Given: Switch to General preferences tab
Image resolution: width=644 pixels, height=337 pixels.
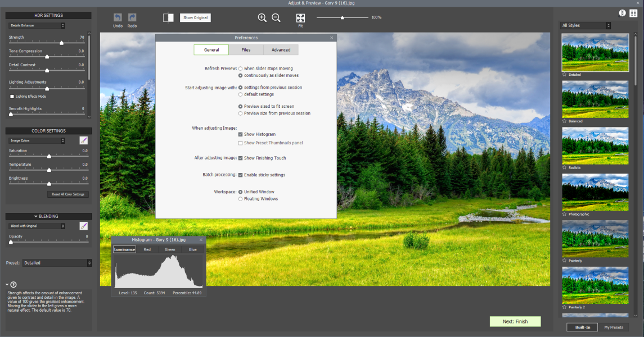Looking at the screenshot, I should pos(211,49).
